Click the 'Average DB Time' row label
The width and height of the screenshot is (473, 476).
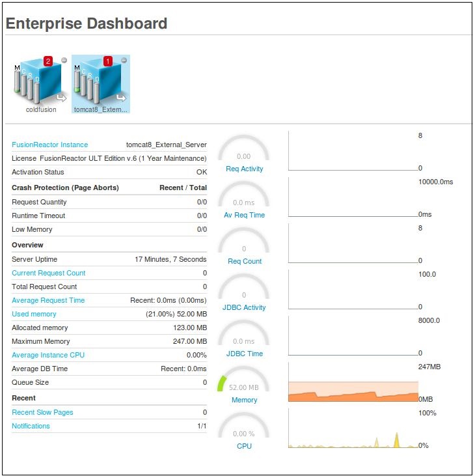(40, 369)
